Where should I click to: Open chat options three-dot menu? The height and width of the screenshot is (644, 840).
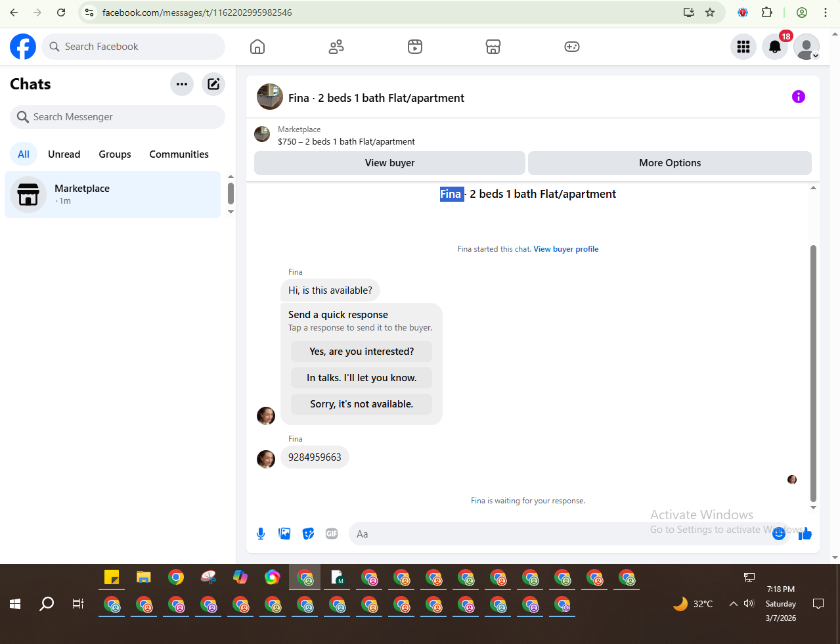(x=182, y=84)
